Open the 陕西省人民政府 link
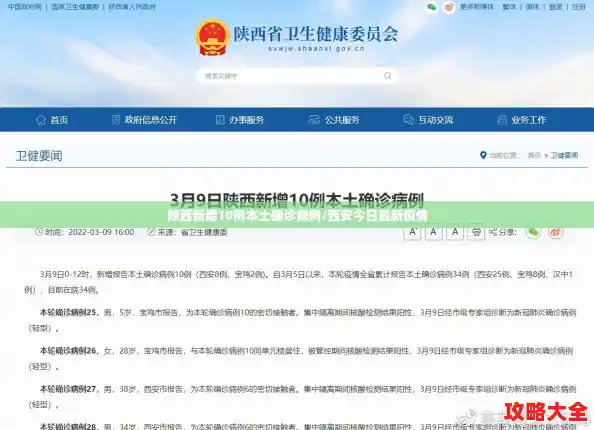The height and width of the screenshot is (430, 594). click(132, 7)
